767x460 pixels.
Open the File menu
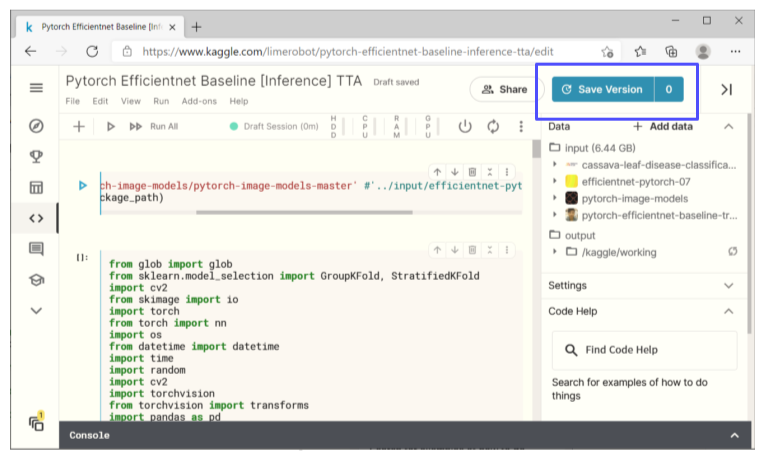72,101
